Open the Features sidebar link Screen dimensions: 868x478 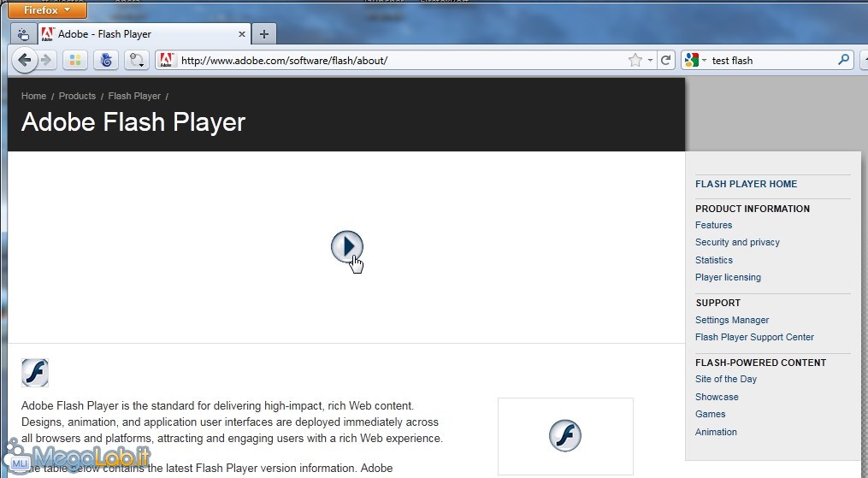pyautogui.click(x=713, y=225)
